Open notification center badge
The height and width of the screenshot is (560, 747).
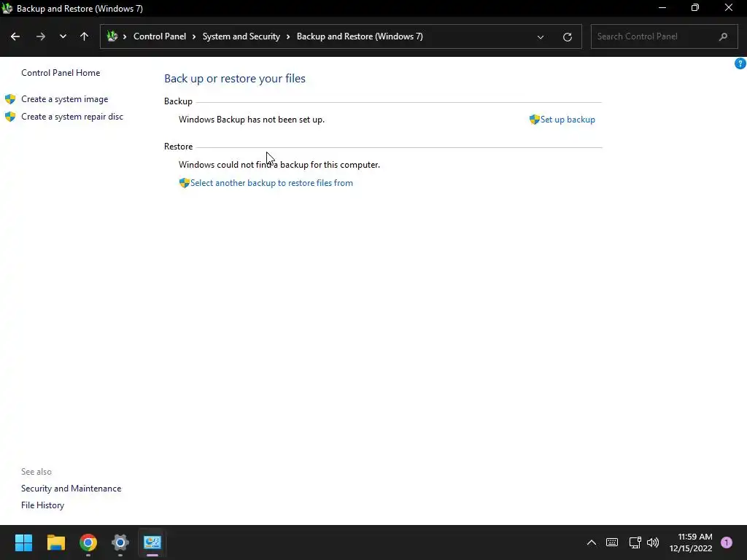(x=727, y=542)
